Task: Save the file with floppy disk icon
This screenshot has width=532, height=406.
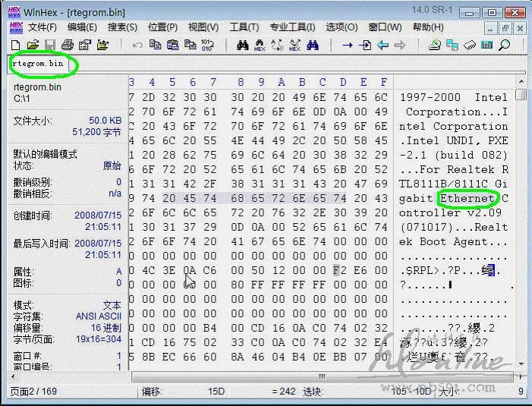Action: coord(50,46)
